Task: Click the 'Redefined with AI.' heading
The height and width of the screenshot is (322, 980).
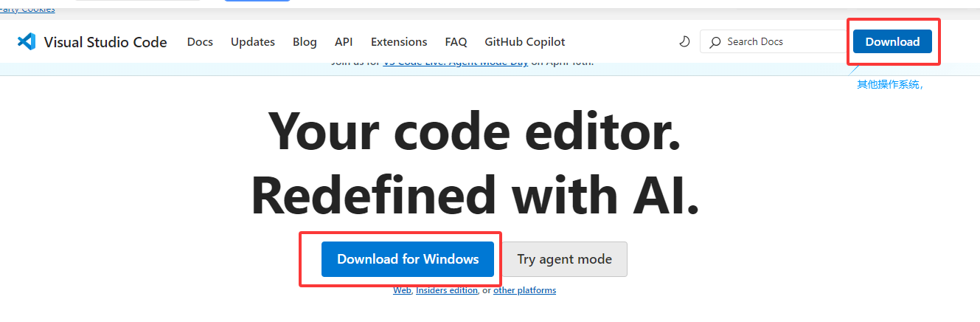Action: (475, 194)
